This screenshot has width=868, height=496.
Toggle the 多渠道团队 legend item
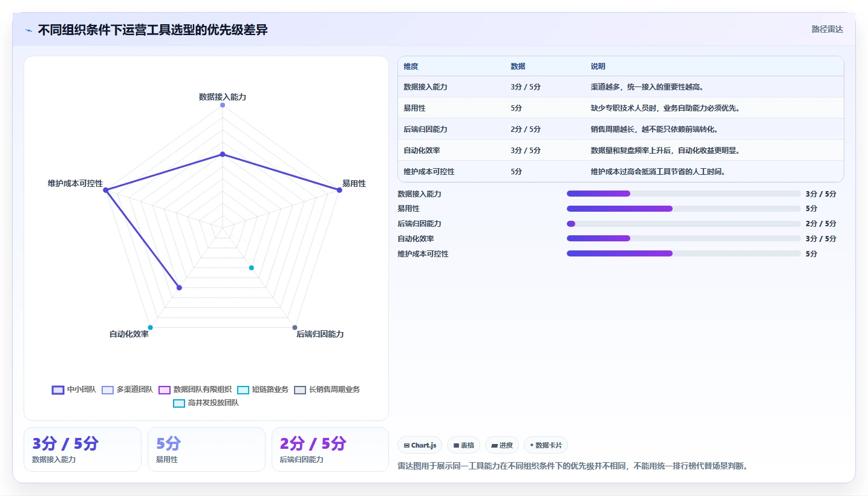coord(127,390)
